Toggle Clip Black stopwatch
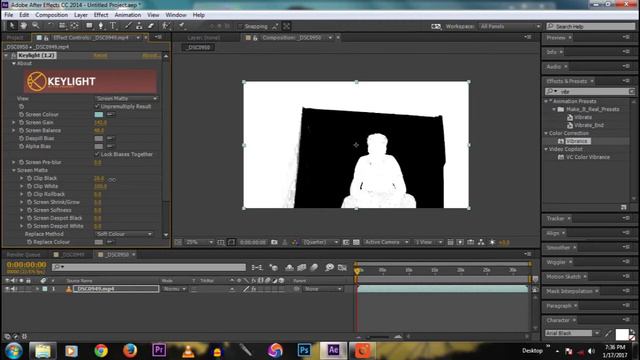This screenshot has width=640, height=360. pyautogui.click(x=29, y=178)
